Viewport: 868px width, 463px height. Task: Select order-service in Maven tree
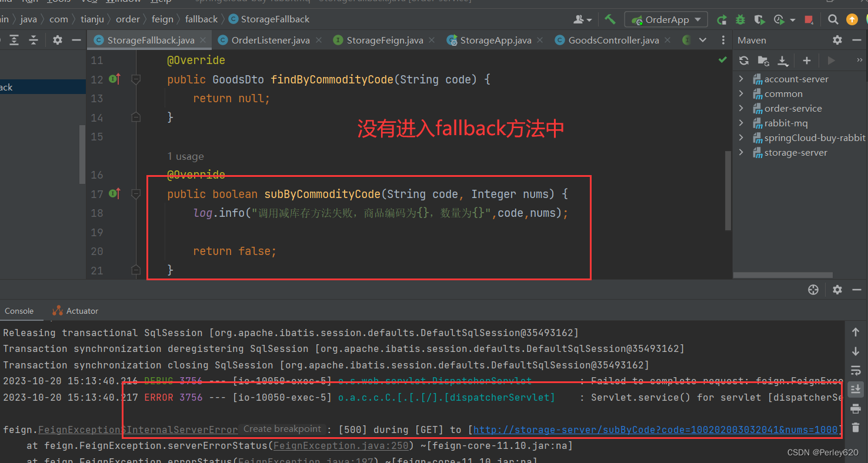(793, 108)
